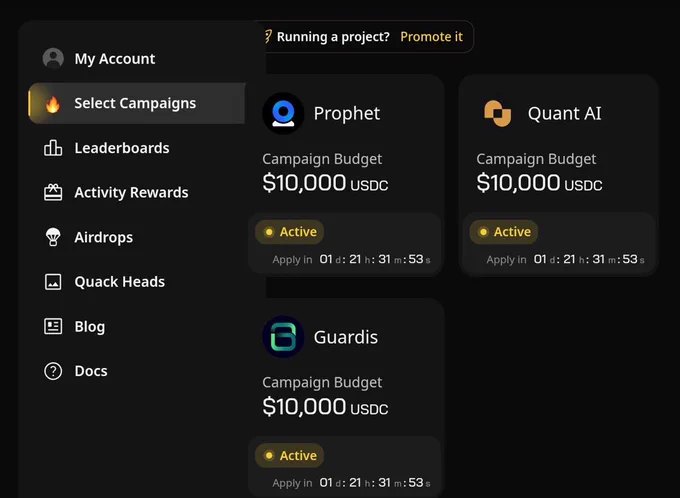
Task: Click the Quant AI campaign logo
Action: point(497,113)
